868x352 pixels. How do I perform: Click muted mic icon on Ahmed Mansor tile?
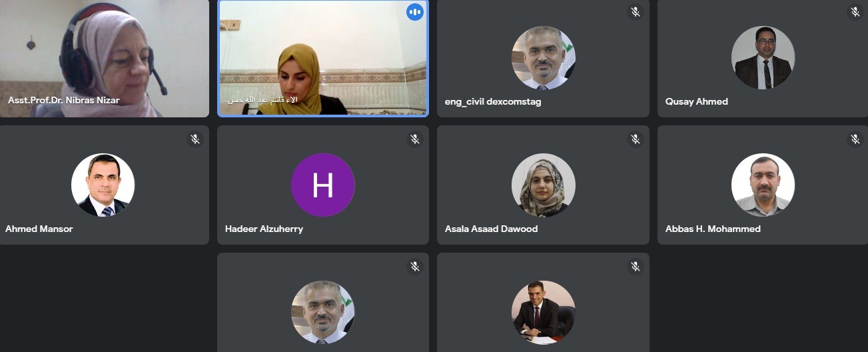point(195,139)
